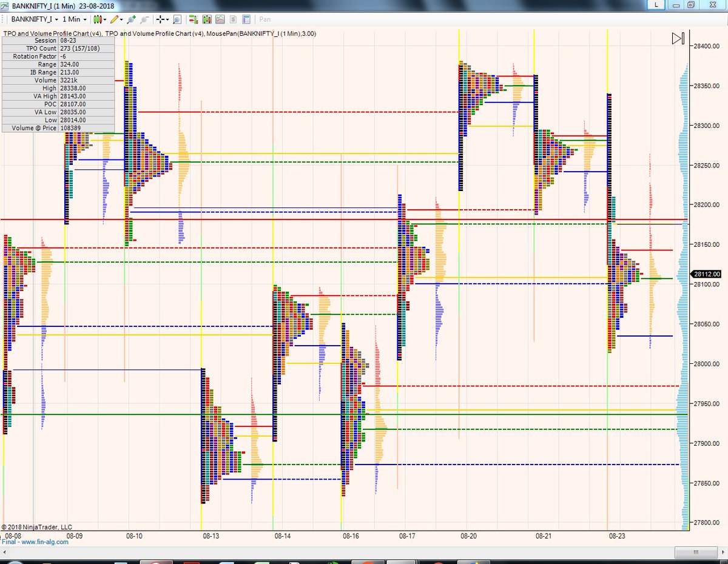
Task: Click the skip-to-latest-bar arrow icon
Action: tap(678, 39)
